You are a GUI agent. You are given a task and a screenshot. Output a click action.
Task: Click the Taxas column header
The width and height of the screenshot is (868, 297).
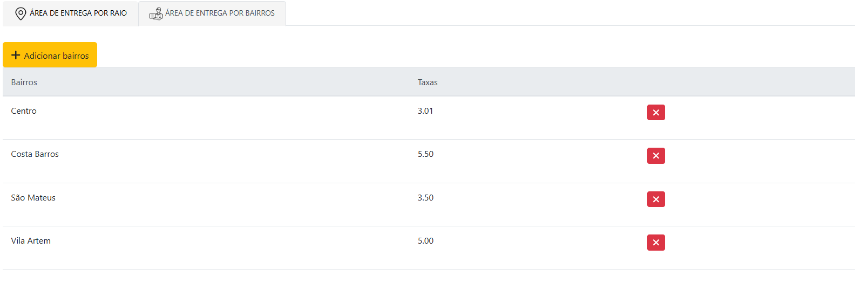(428, 82)
